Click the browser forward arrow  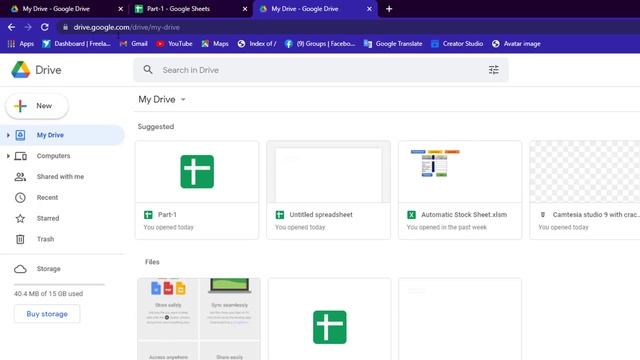[x=28, y=27]
